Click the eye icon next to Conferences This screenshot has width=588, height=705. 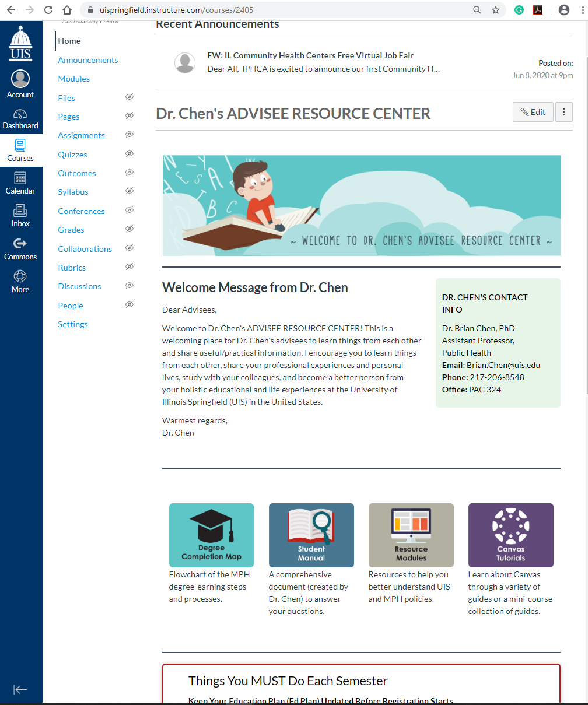click(x=129, y=211)
